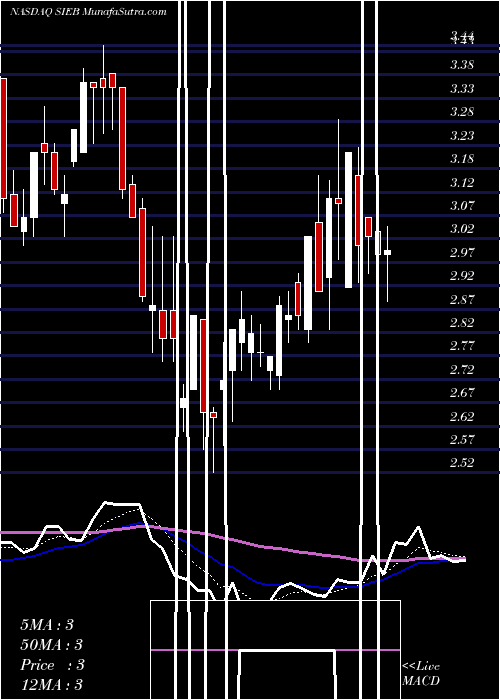Click the 2.87 price axis label

[462, 300]
